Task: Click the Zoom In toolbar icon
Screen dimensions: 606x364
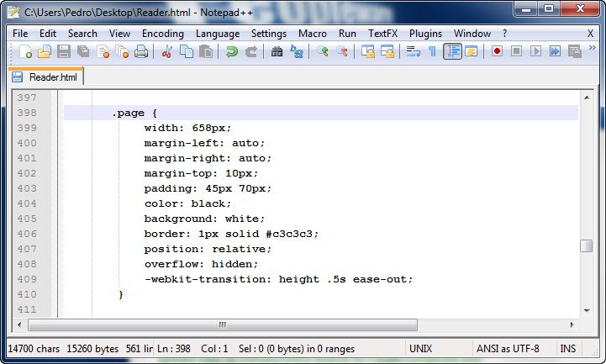Action: (x=323, y=51)
